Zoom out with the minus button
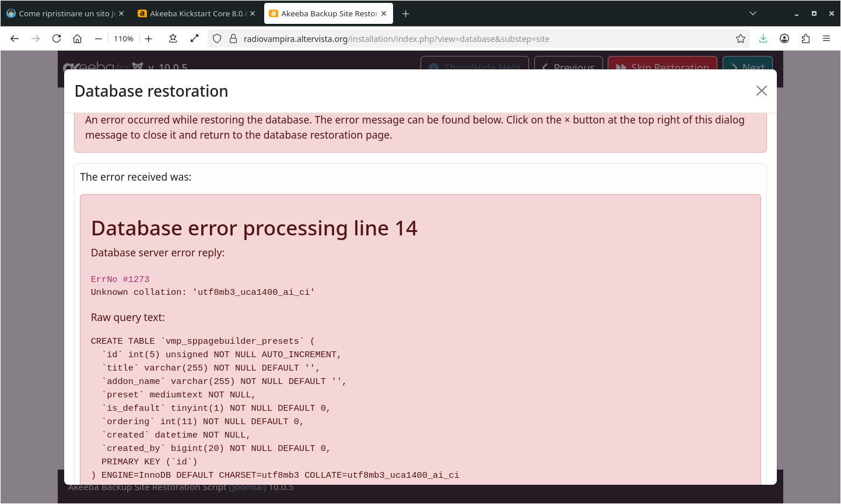This screenshot has height=504, width=841. click(98, 38)
